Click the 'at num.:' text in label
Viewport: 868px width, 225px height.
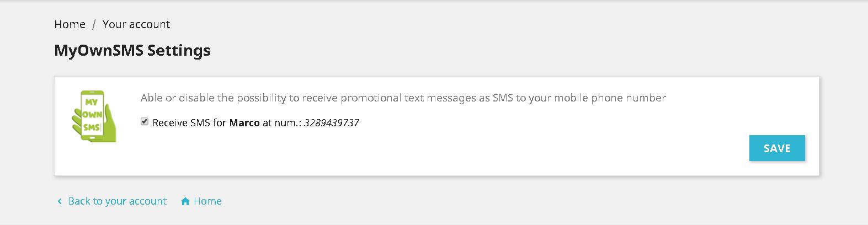tap(281, 123)
